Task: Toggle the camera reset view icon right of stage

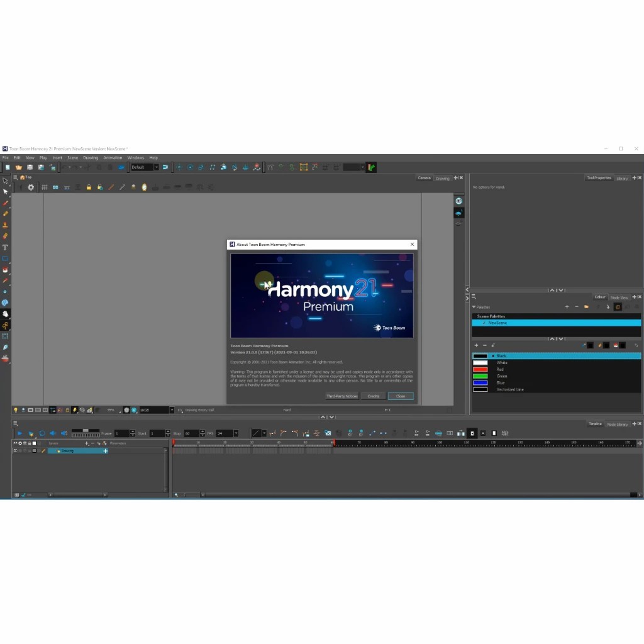Action: (x=458, y=201)
